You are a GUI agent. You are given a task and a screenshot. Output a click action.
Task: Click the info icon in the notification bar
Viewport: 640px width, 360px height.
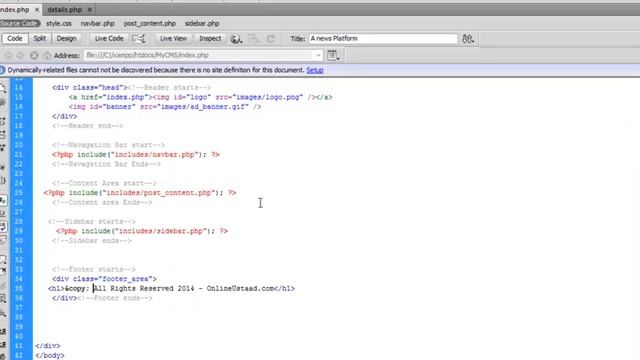pyautogui.click(x=2, y=70)
